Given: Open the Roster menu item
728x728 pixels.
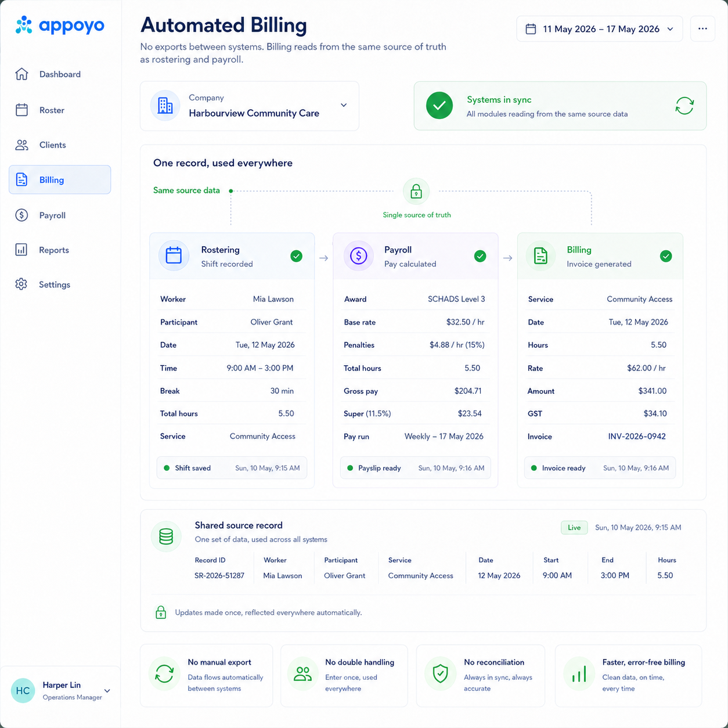Looking at the screenshot, I should pos(60,110).
